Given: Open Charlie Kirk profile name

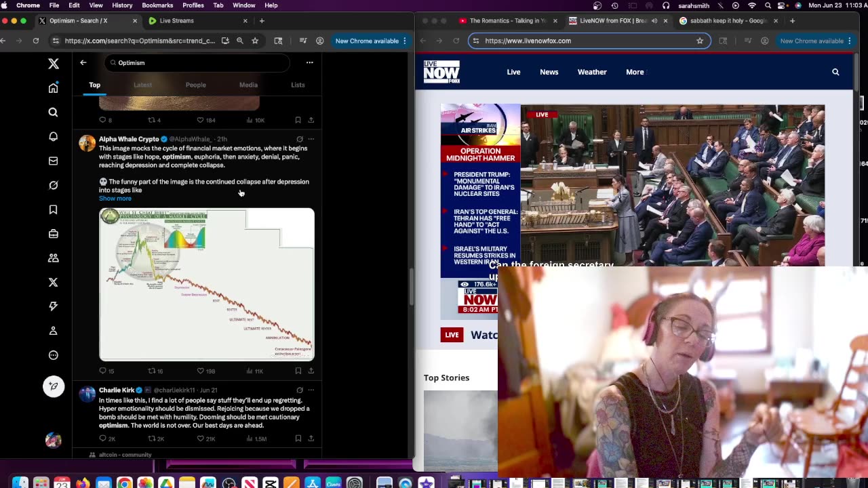Looking at the screenshot, I should (x=117, y=390).
